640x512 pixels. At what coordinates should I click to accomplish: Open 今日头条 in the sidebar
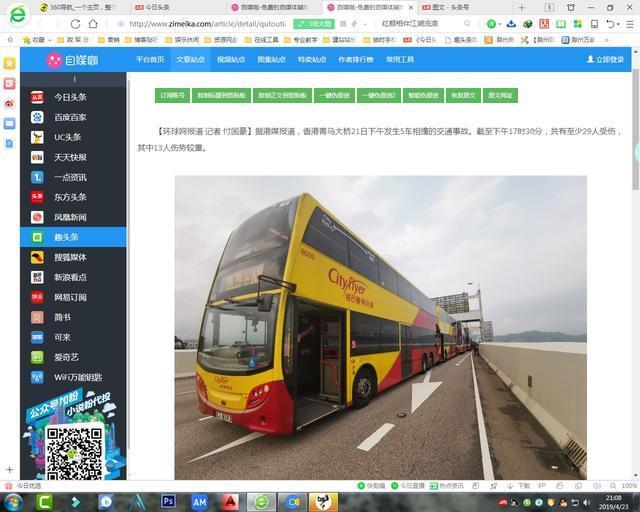[x=70, y=97]
